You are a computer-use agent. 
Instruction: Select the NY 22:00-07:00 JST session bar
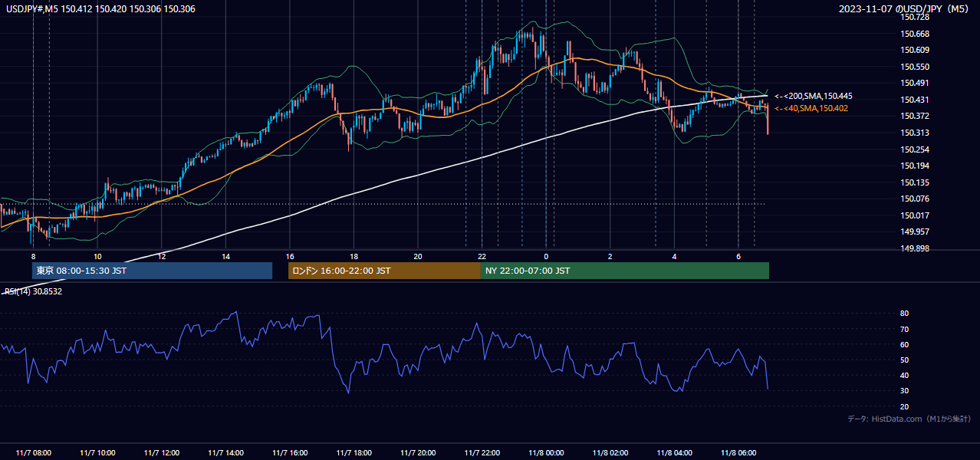pos(625,271)
